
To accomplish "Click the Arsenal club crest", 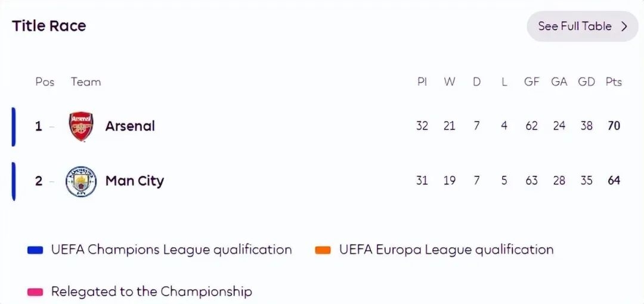I will click(x=81, y=126).
